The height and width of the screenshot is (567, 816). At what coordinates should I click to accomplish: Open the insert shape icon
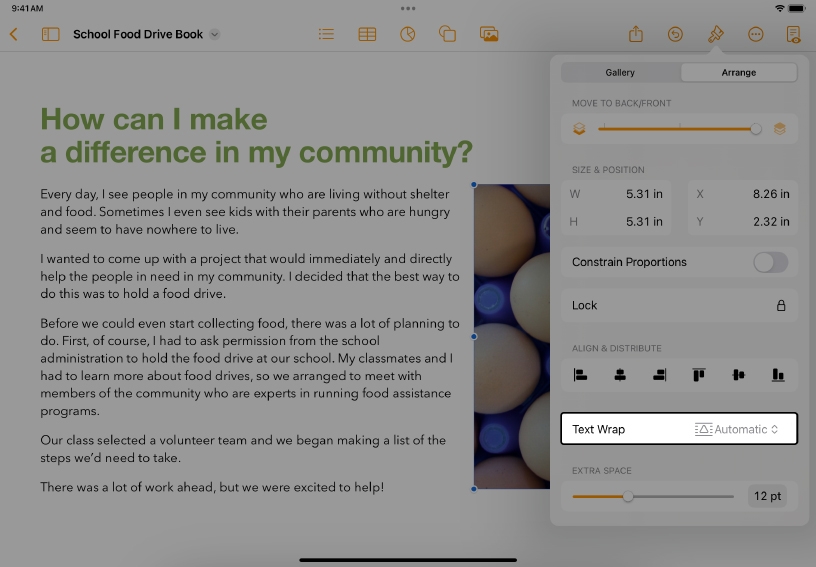pos(448,34)
